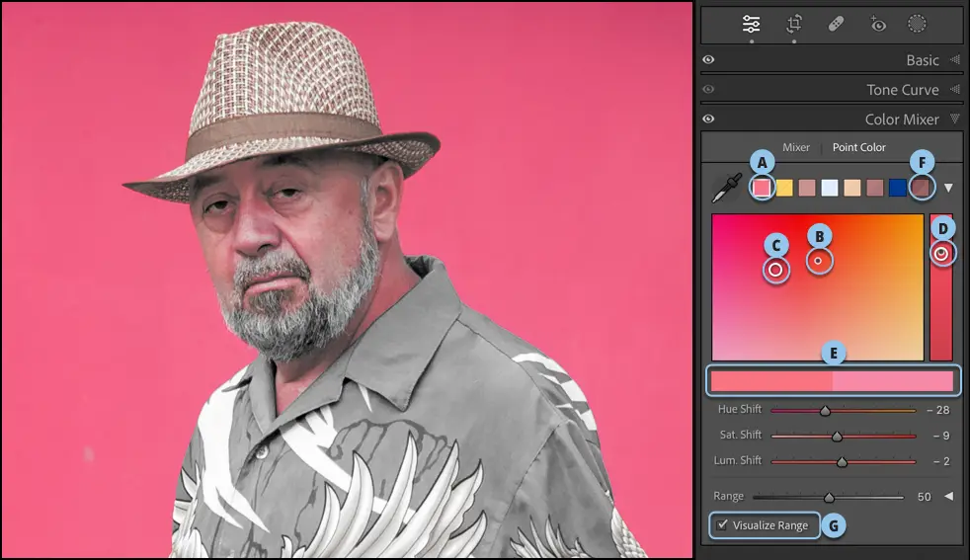Image resolution: width=970 pixels, height=560 pixels.
Task: Uncheck the Visualize Range checkbox
Action: tap(722, 524)
